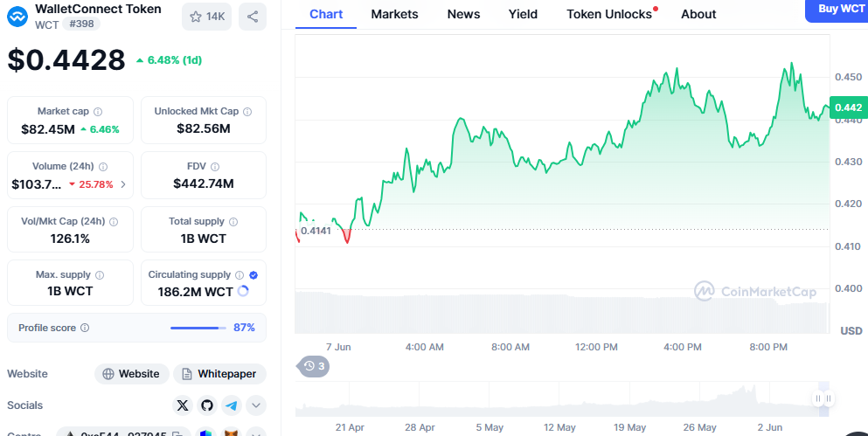This screenshot has height=436, width=868.
Task: Click the 0.442 current price label
Action: click(849, 107)
